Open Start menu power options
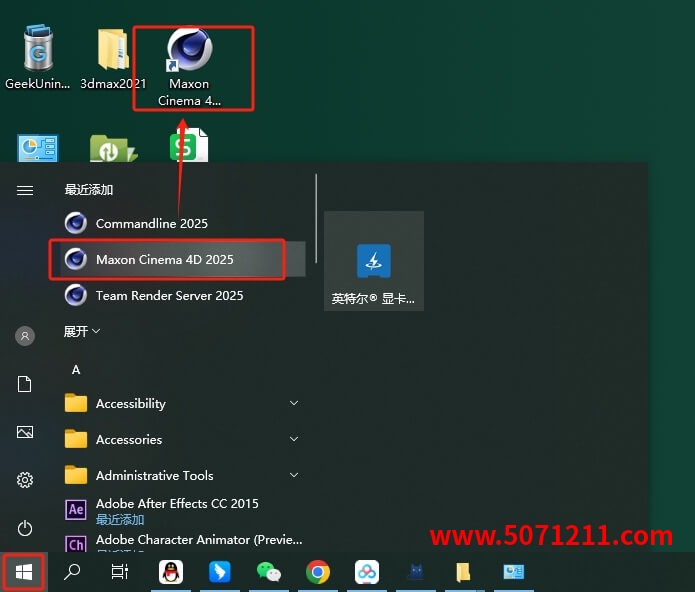695x592 pixels. (x=25, y=528)
